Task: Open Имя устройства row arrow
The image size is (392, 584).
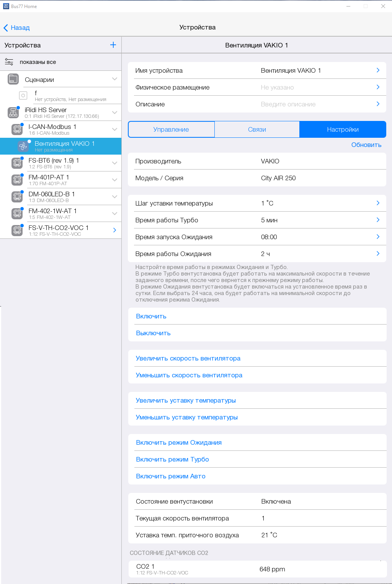Action: (378, 70)
